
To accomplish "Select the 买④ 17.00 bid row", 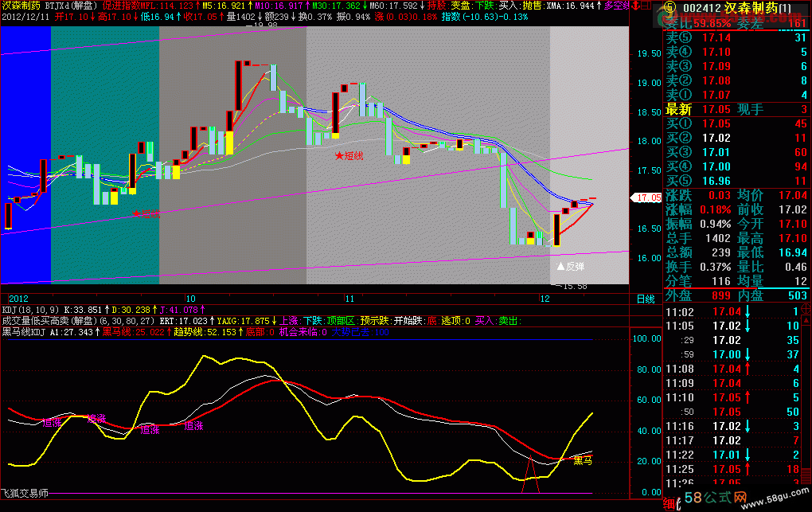I will [736, 166].
